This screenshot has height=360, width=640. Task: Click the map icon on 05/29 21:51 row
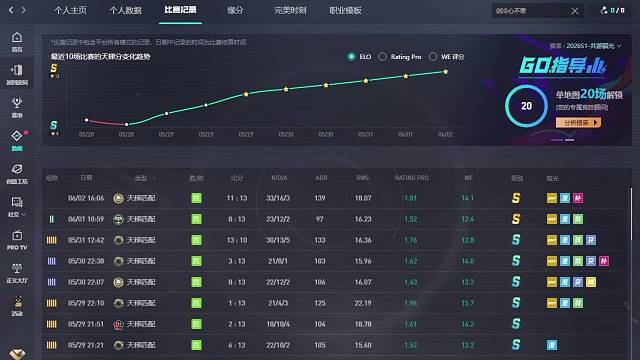coord(118,324)
